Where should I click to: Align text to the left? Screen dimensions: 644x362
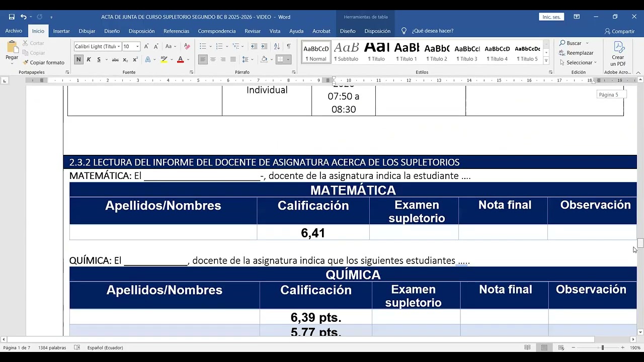click(x=203, y=59)
